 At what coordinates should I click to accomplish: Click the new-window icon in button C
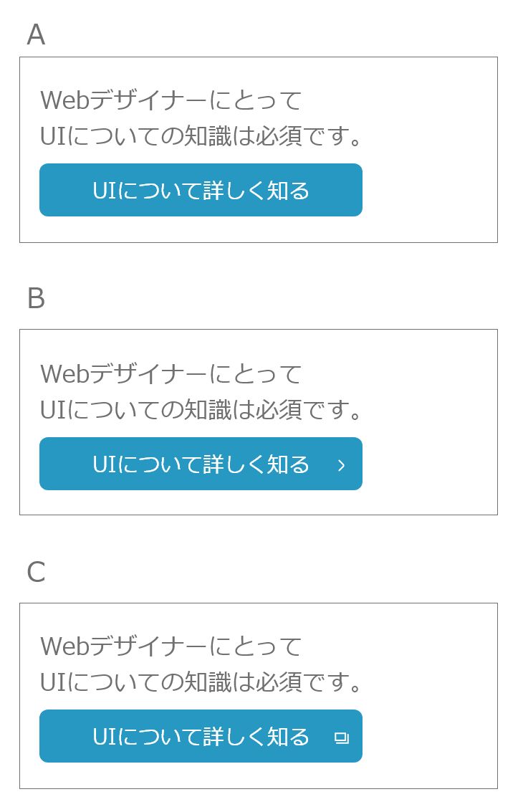tap(341, 737)
